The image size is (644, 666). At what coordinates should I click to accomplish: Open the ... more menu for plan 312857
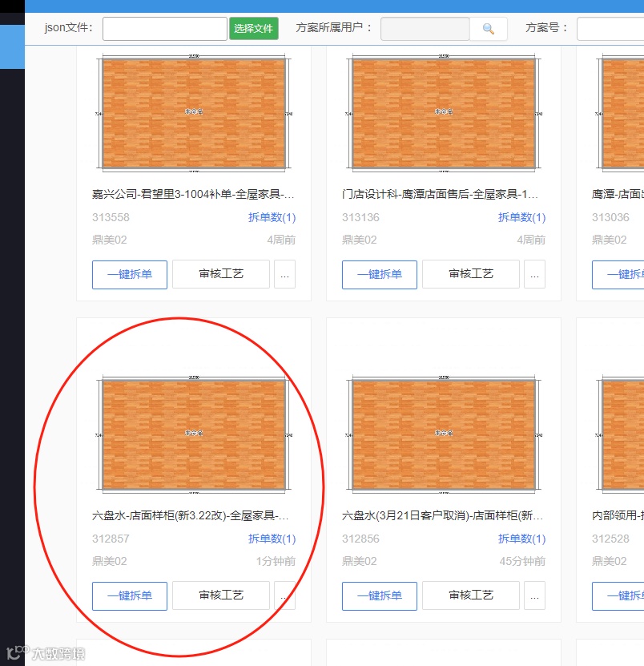coord(284,596)
